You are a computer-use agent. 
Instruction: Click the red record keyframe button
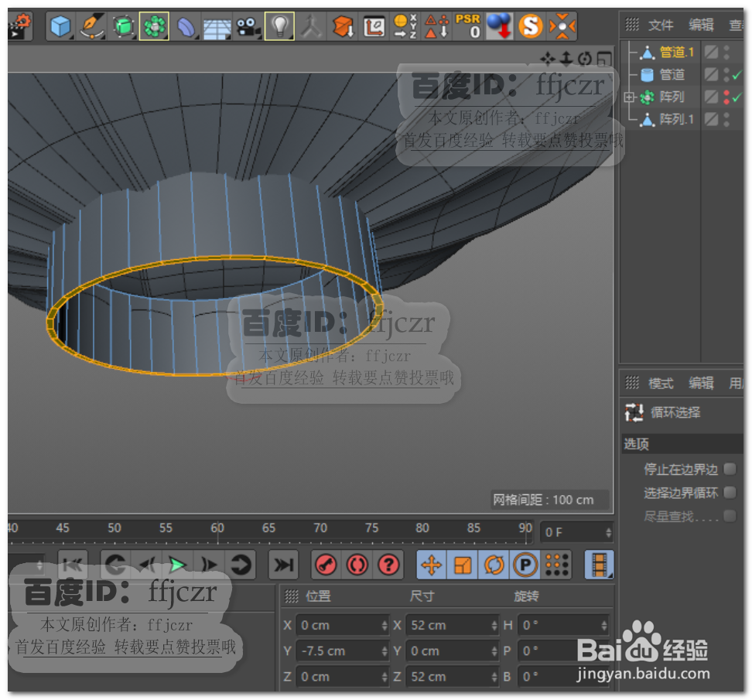pyautogui.click(x=326, y=565)
